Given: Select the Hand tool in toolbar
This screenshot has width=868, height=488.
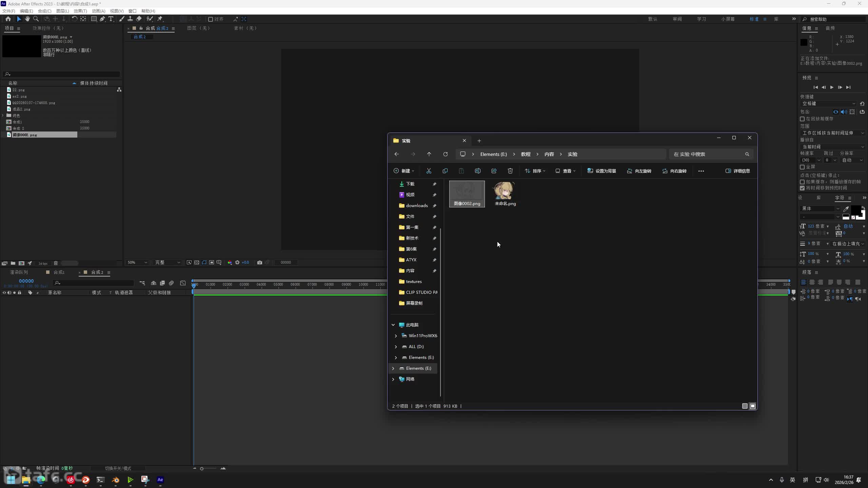Looking at the screenshot, I should click(x=27, y=19).
